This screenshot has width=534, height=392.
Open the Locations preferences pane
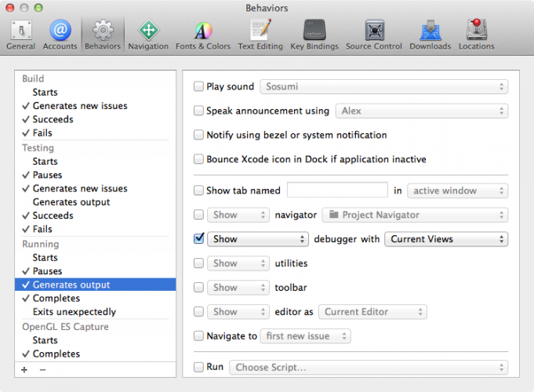tap(476, 34)
